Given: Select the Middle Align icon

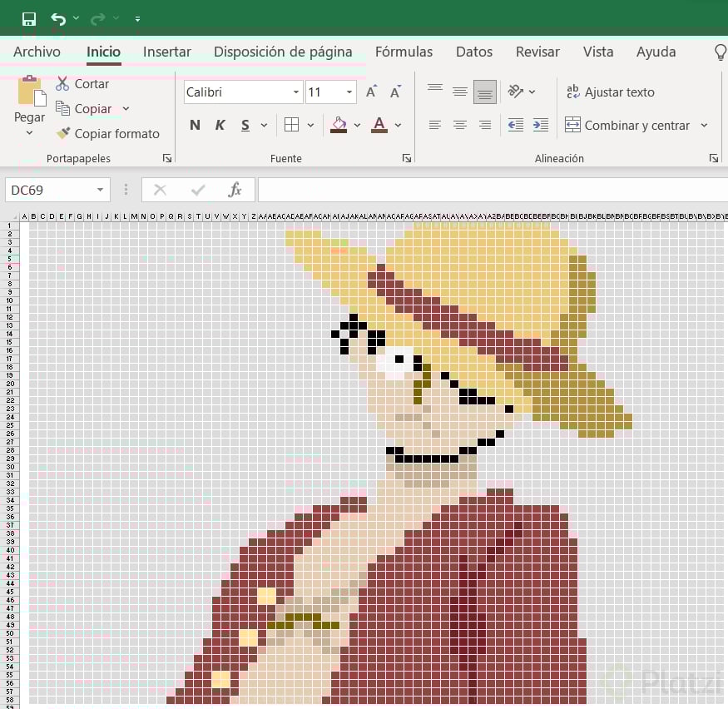Looking at the screenshot, I should coord(460,92).
